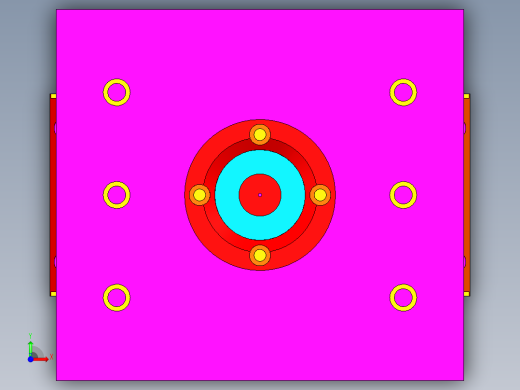Select the bolt right of the cyan ring
This screenshot has width=520, height=390.
[x=320, y=195]
